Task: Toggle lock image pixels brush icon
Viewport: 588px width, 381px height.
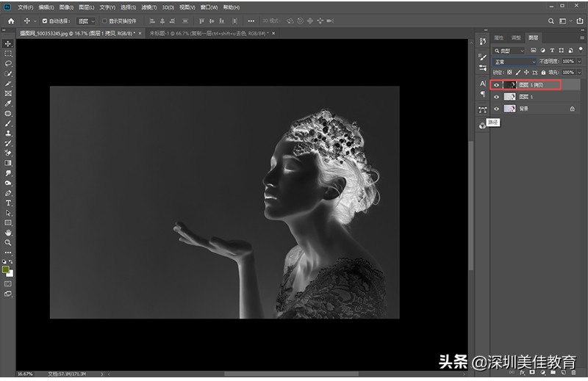Action: [518, 72]
